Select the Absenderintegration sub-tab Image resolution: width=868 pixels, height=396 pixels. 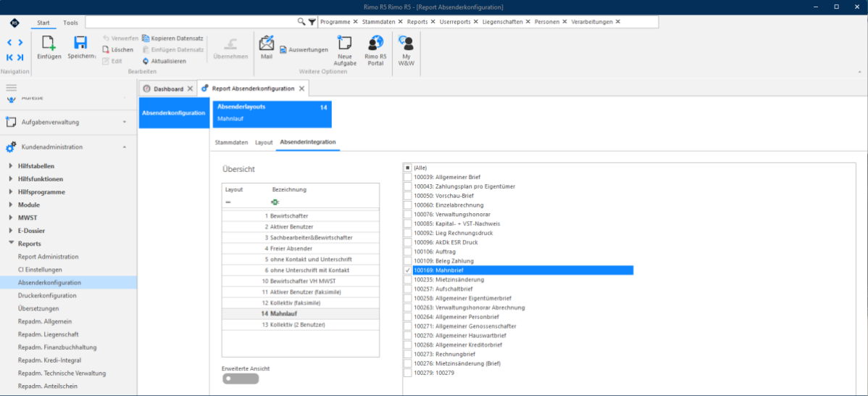[308, 142]
